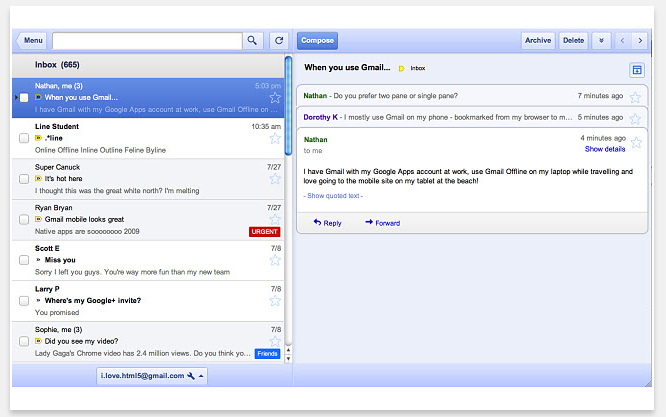
Task: Open the 'Miss you' email from Scott E
Action: click(148, 260)
